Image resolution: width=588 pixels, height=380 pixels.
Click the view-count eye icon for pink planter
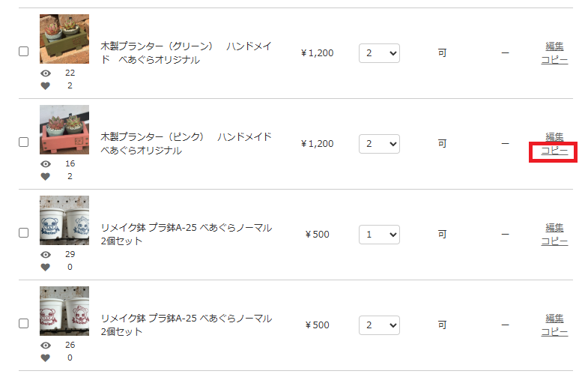point(46,163)
